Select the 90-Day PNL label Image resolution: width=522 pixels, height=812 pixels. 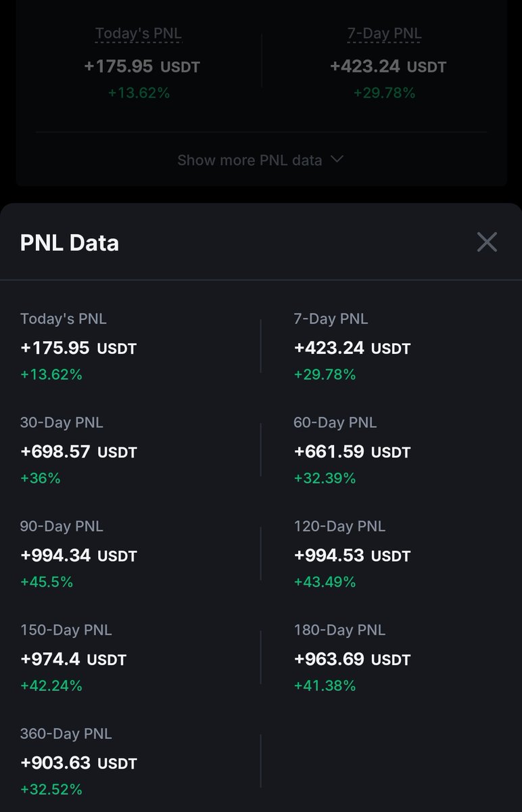pyautogui.click(x=62, y=526)
